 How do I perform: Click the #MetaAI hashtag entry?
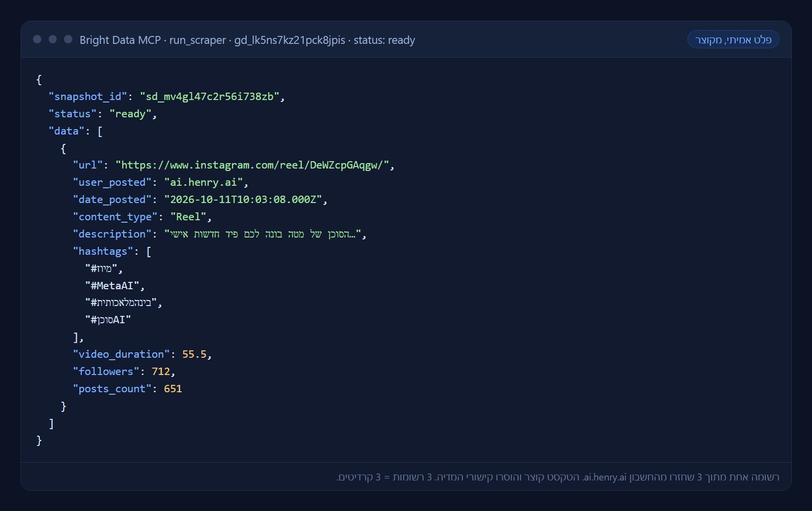coord(112,286)
